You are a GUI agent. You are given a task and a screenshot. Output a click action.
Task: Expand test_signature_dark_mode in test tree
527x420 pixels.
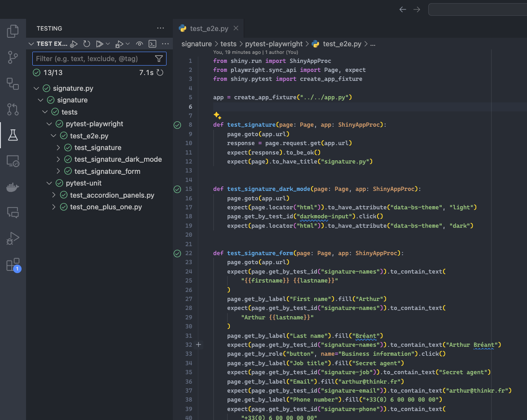58,159
